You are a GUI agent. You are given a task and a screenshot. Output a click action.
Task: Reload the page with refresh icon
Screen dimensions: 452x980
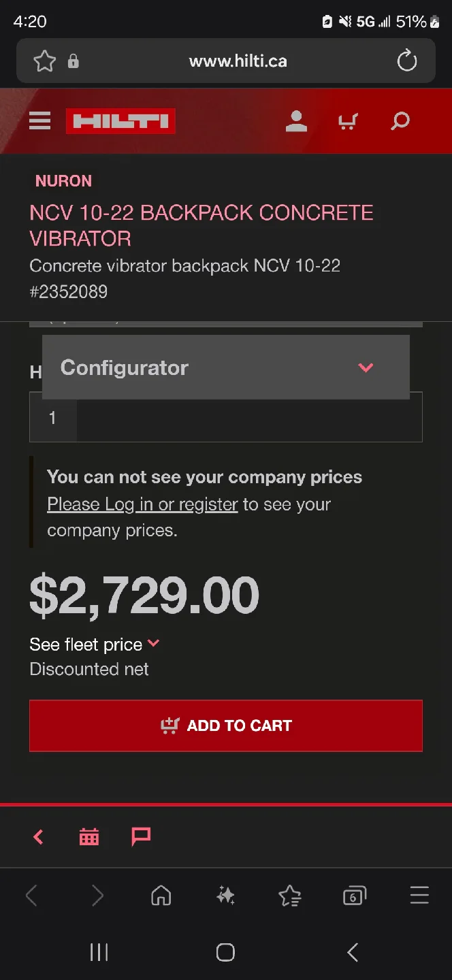(x=407, y=61)
